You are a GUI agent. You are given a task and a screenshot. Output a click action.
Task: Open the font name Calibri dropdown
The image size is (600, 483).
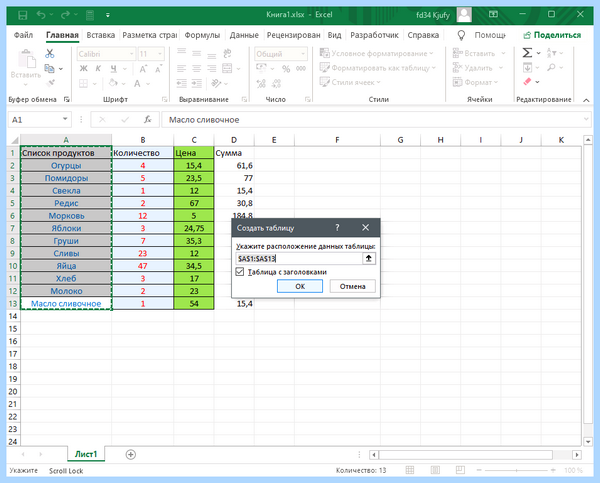click(x=132, y=54)
